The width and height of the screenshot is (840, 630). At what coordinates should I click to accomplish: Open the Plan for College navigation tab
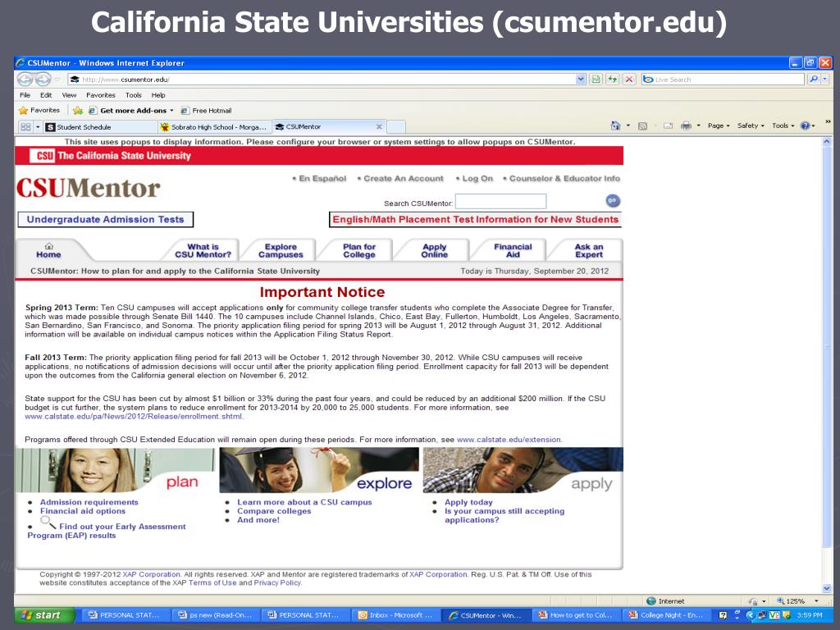click(359, 251)
